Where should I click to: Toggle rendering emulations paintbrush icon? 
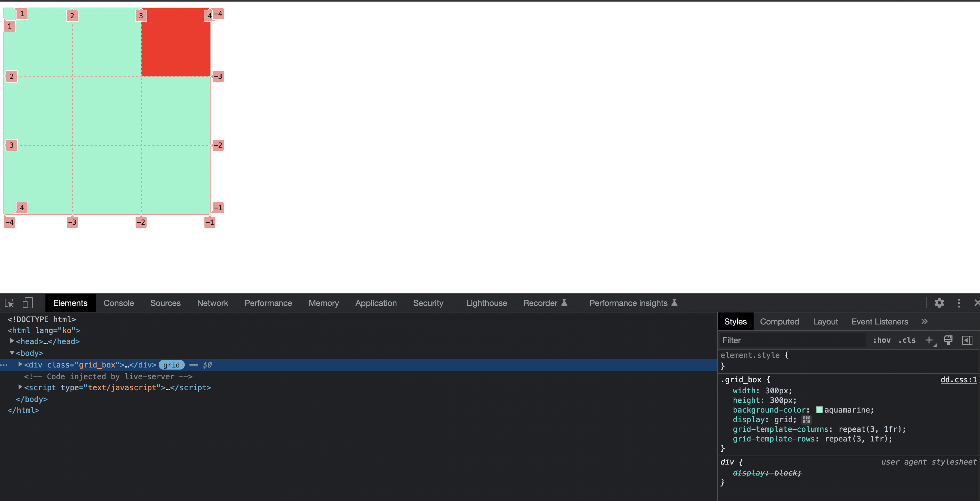[x=948, y=340]
